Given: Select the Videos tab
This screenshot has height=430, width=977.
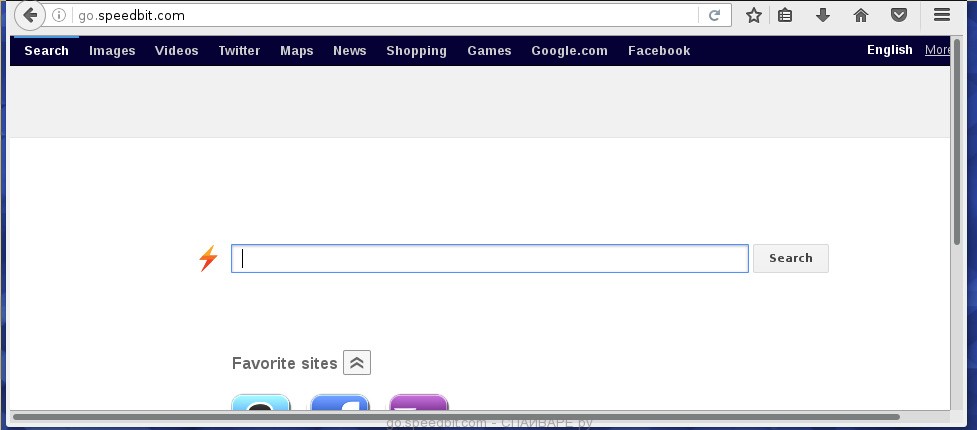Looking at the screenshot, I should click(x=176, y=51).
